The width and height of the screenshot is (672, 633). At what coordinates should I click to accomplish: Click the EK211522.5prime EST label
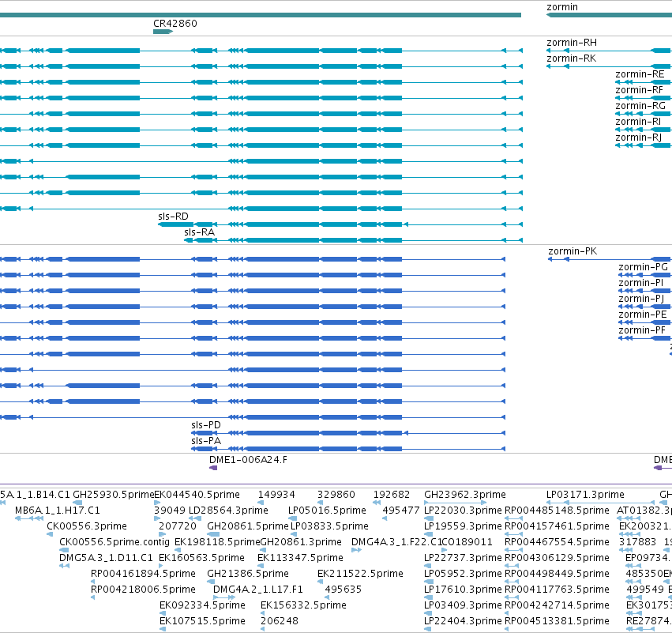(360, 575)
